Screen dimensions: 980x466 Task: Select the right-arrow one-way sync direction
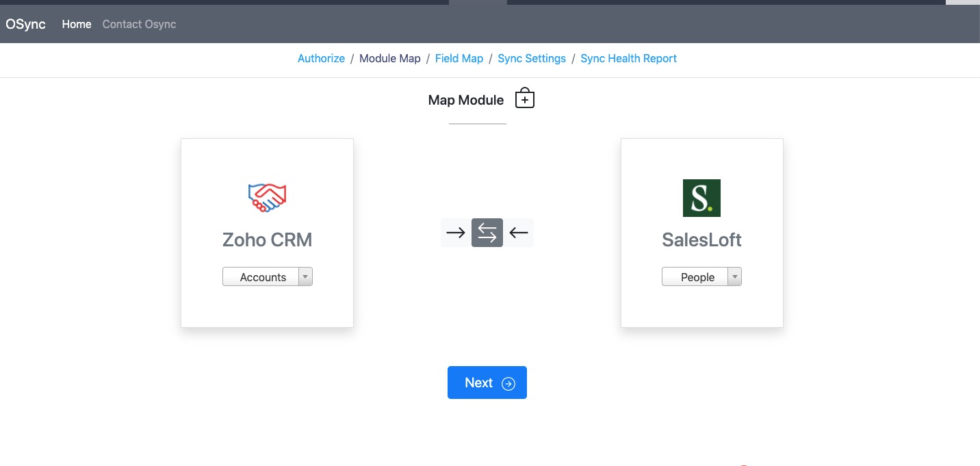tap(456, 233)
